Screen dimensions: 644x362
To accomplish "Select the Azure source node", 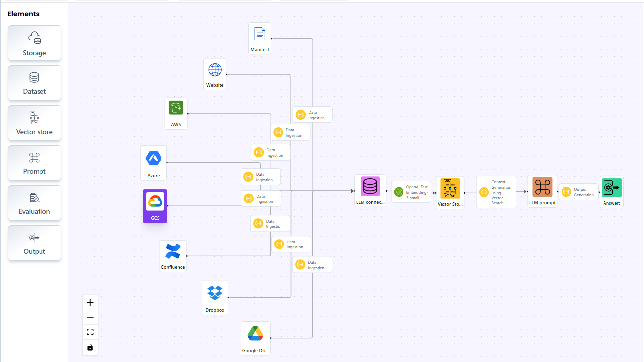I will coord(154,162).
